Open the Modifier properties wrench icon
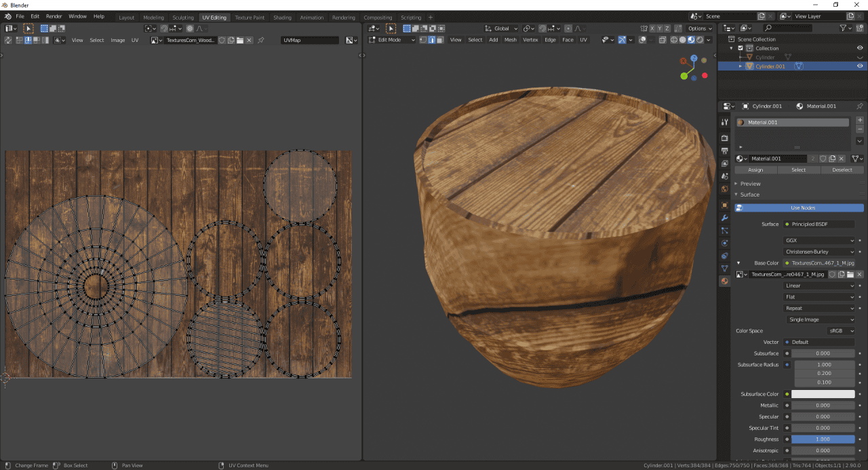 tap(724, 217)
